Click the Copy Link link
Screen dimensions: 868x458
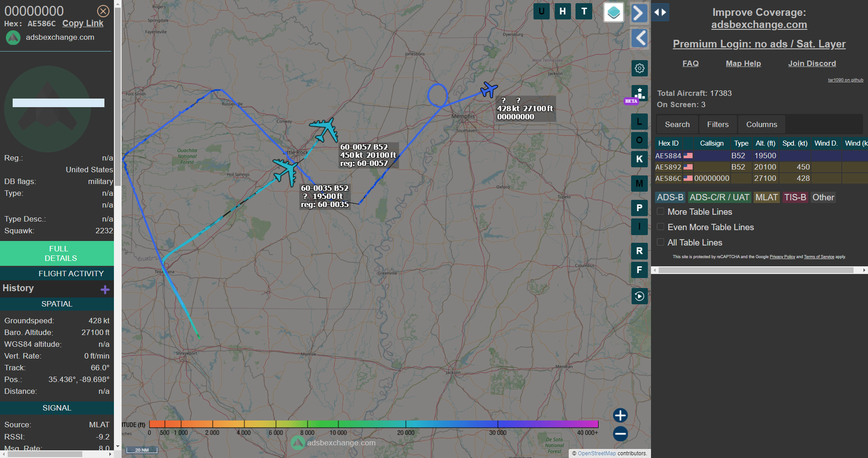click(83, 23)
